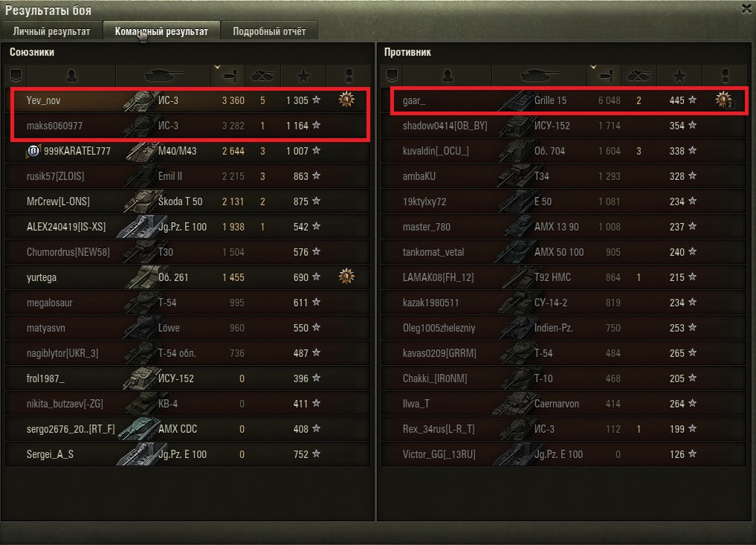Toggle sort arrow above enemy damage column

click(593, 68)
